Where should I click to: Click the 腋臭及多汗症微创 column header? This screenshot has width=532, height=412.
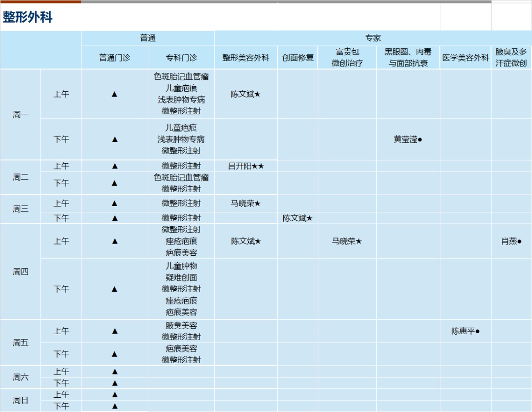pyautogui.click(x=511, y=57)
